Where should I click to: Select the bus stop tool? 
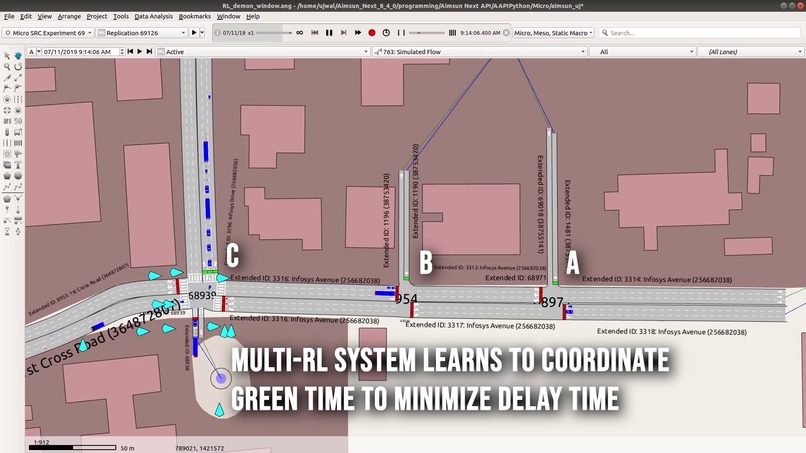[x=18, y=132]
